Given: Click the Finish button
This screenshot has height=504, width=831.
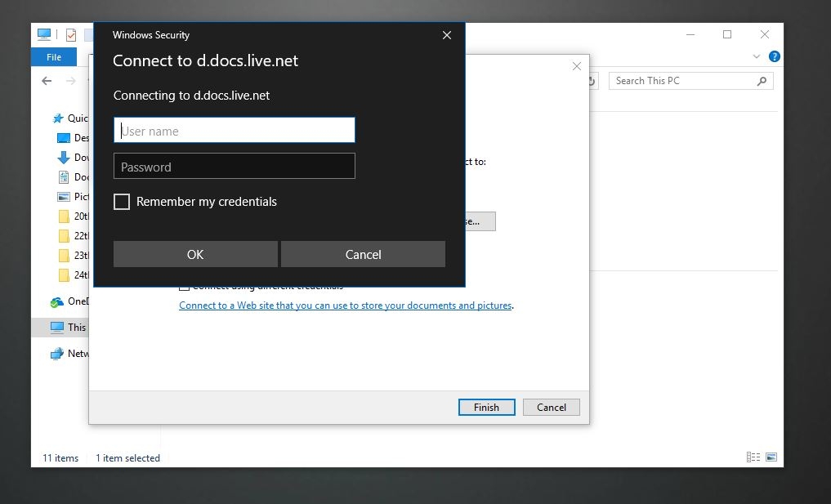Looking at the screenshot, I should [x=486, y=407].
